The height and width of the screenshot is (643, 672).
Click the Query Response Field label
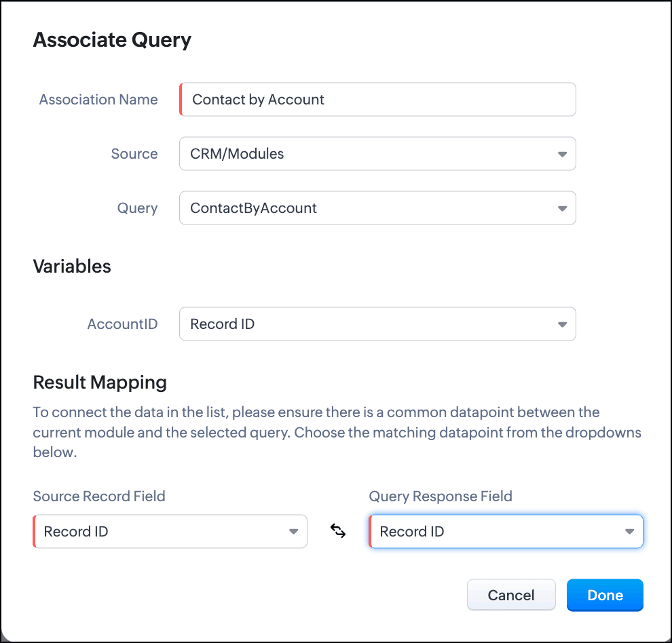pyautogui.click(x=441, y=496)
